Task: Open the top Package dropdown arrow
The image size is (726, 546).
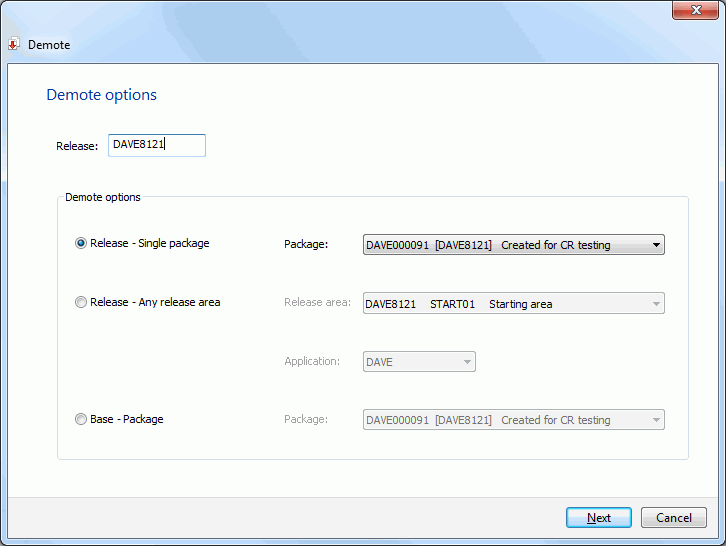Action: tap(656, 245)
